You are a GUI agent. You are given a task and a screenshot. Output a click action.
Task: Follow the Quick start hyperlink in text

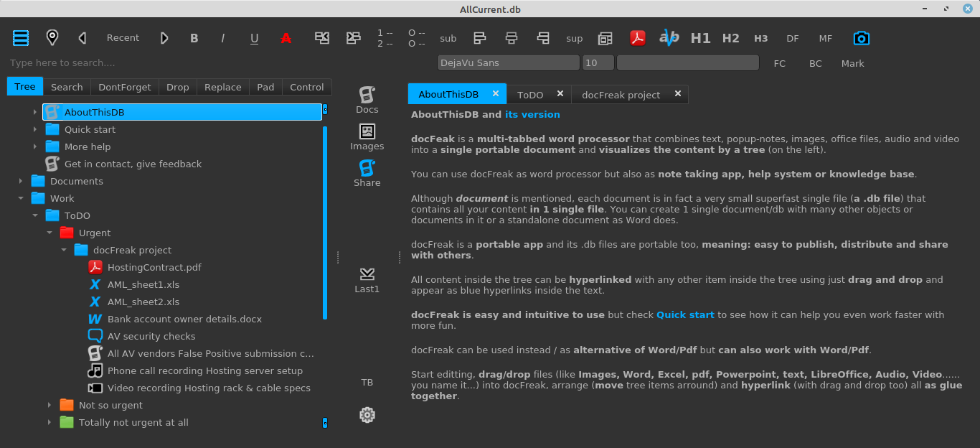pos(685,314)
